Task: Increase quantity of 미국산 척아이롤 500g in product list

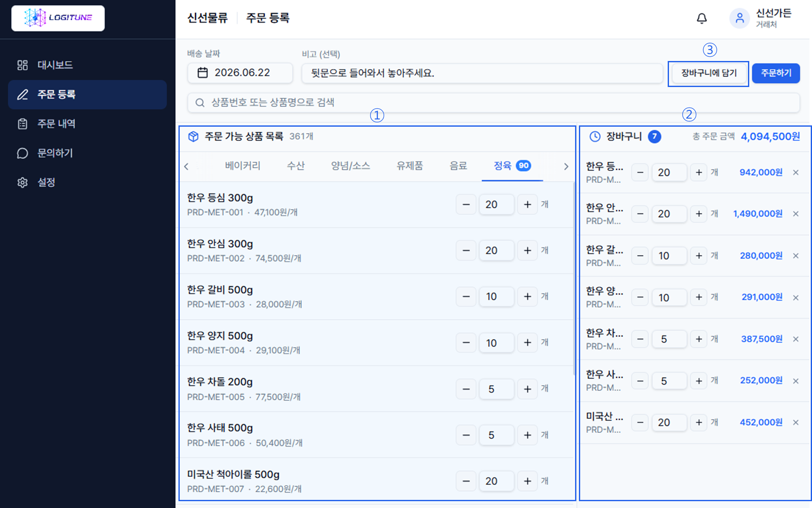Action: [528, 481]
